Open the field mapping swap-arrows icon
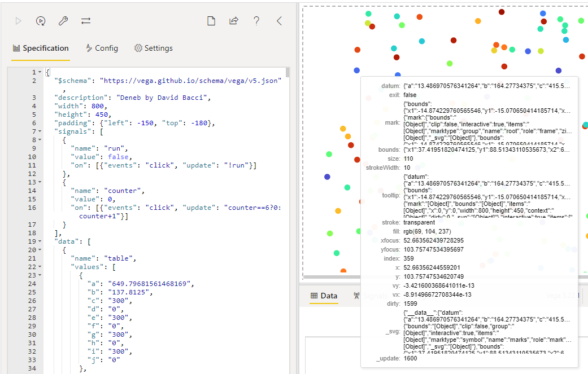The width and height of the screenshot is (588, 374). point(86,21)
